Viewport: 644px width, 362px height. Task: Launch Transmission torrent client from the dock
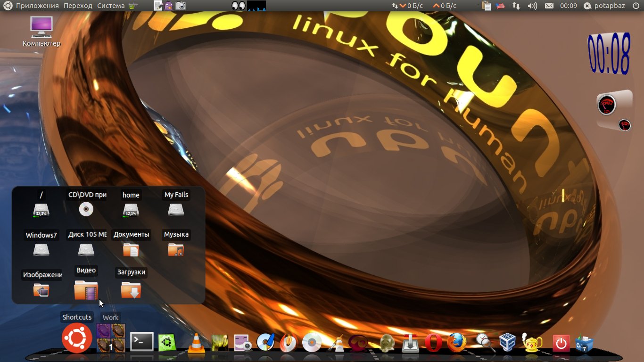click(x=411, y=343)
